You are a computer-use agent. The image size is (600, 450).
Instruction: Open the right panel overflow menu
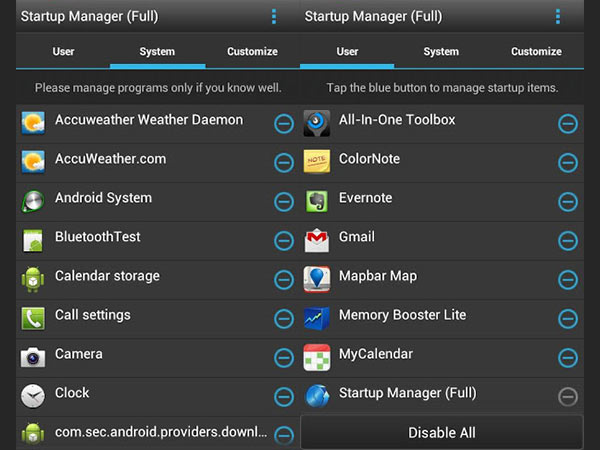(558, 17)
